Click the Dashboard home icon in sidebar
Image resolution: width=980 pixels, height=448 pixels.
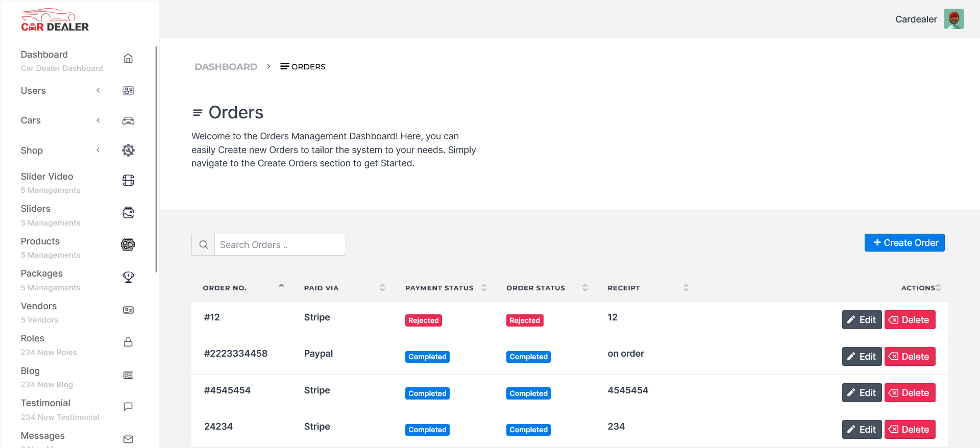coord(128,59)
